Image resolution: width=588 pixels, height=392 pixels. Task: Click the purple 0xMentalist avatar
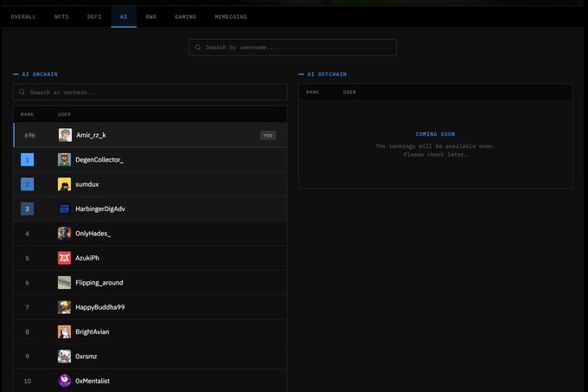pyautogui.click(x=65, y=381)
